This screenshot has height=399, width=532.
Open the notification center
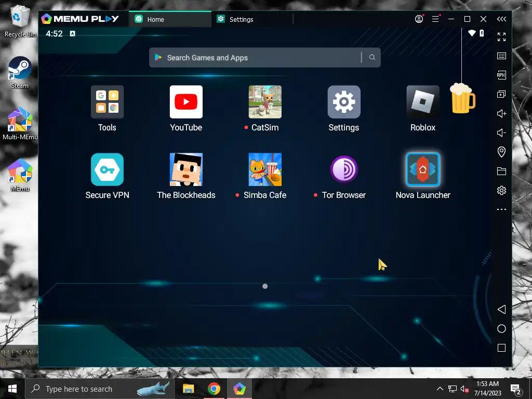(516, 389)
